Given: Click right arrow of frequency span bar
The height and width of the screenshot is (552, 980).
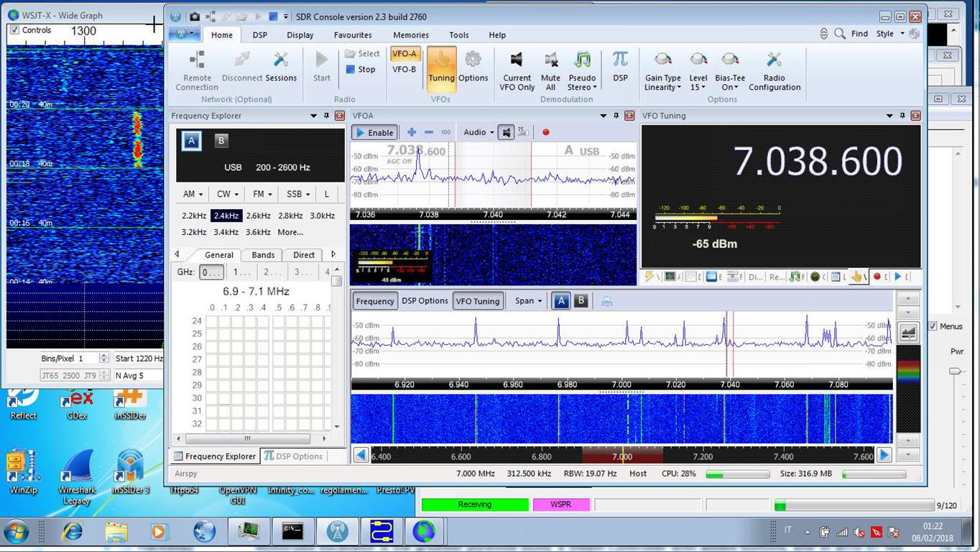Looking at the screenshot, I should tap(884, 455).
